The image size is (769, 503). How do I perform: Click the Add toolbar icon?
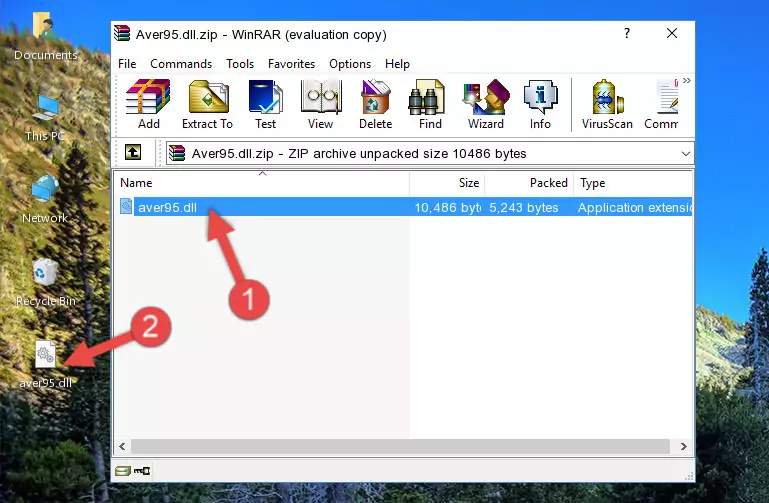pos(148,104)
